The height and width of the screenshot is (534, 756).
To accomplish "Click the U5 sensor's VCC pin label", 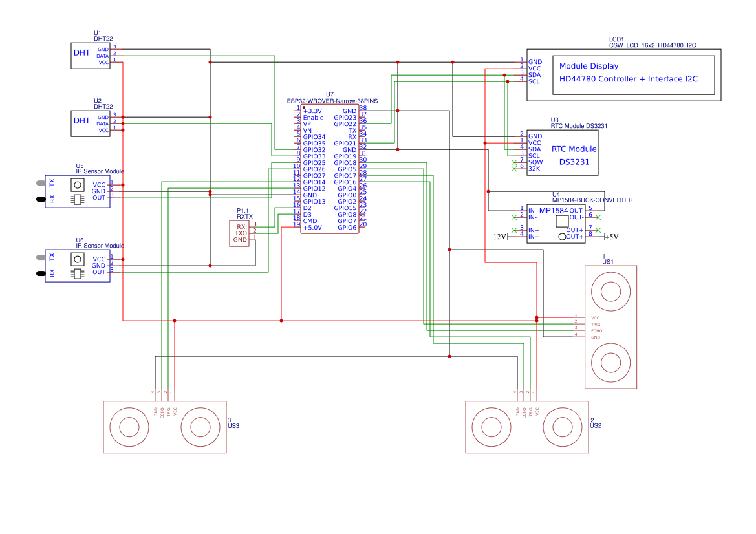I will 99,185.
